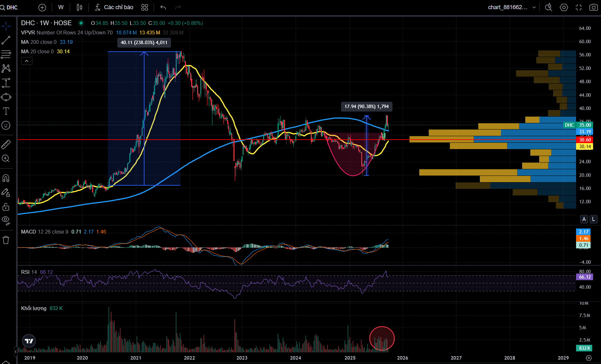The height and width of the screenshot is (364, 601).
Task: Add a compare symbol with the plus icon
Action: [42, 7]
